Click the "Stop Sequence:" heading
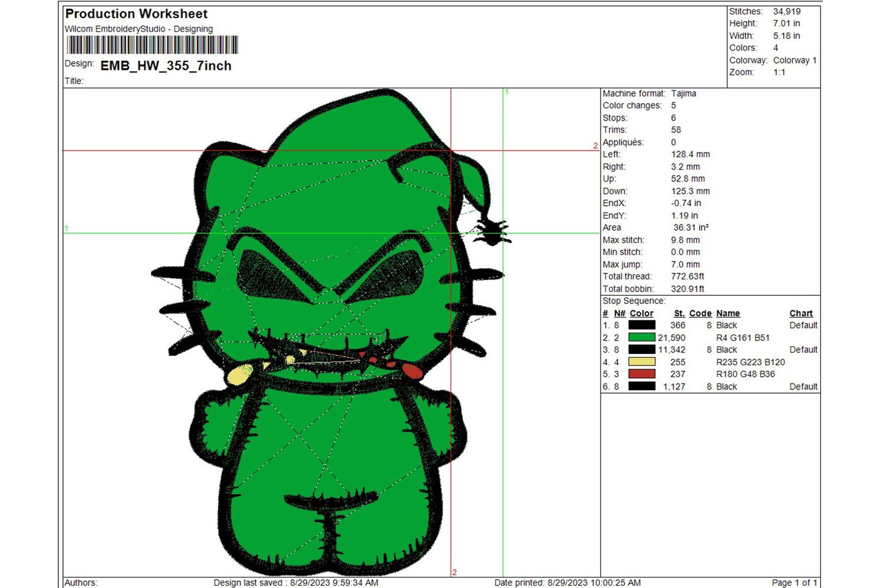884x588 pixels. 634,301
